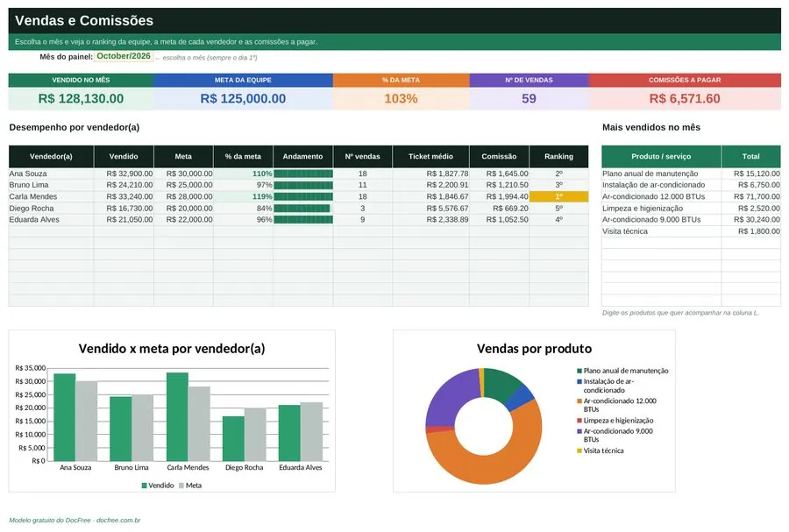Image resolution: width=789 pixels, height=532 pixels.
Task: Click Diego Rocha's gray Meta bar
Action: (255, 435)
